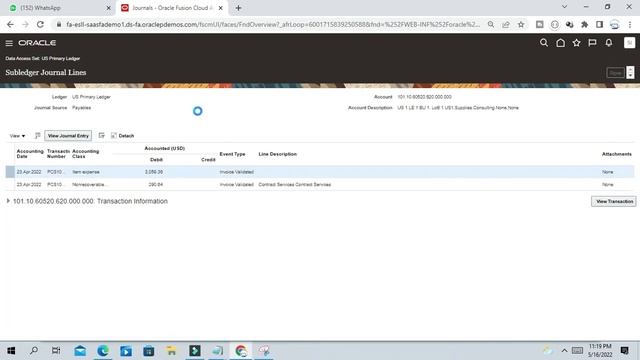Go forward in browser
640x360 pixels.
25,24
